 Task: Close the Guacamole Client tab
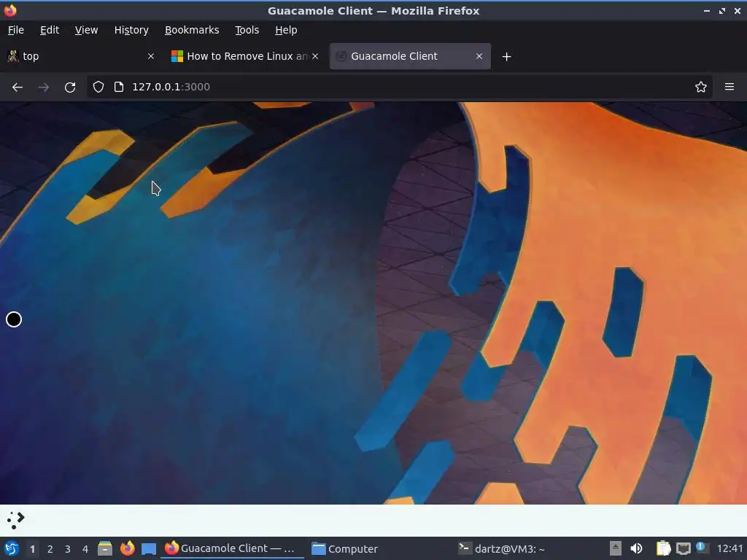(x=479, y=56)
